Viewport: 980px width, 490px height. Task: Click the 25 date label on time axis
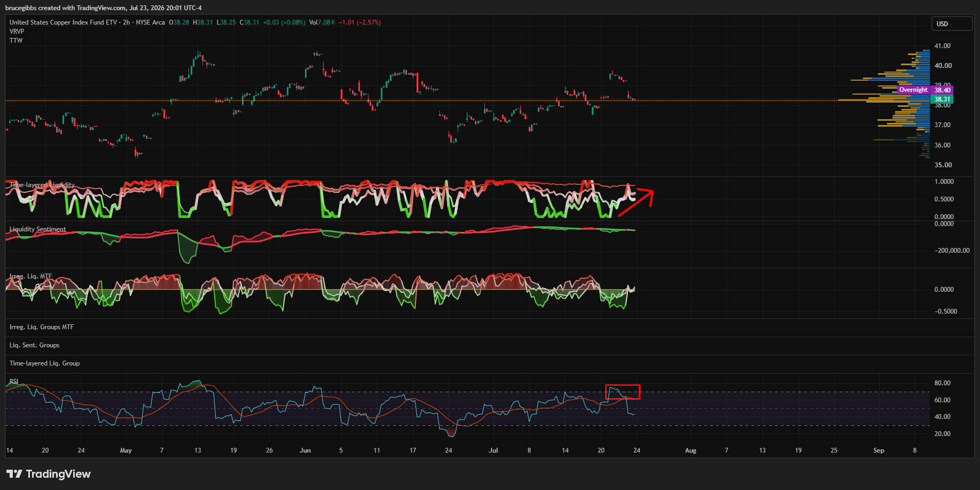[834, 450]
